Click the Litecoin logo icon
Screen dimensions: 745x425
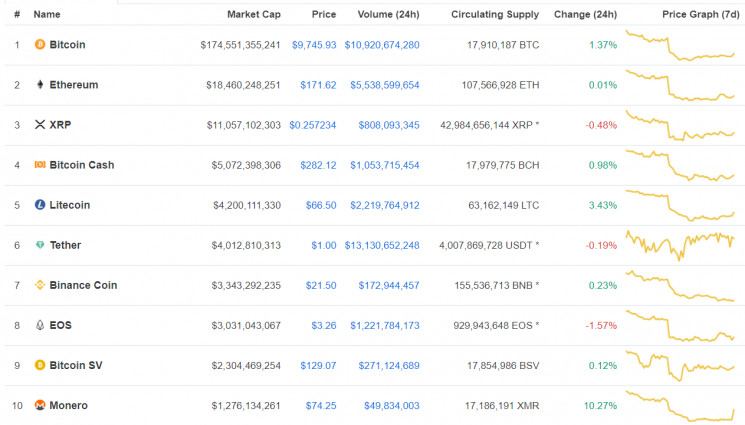(x=40, y=205)
